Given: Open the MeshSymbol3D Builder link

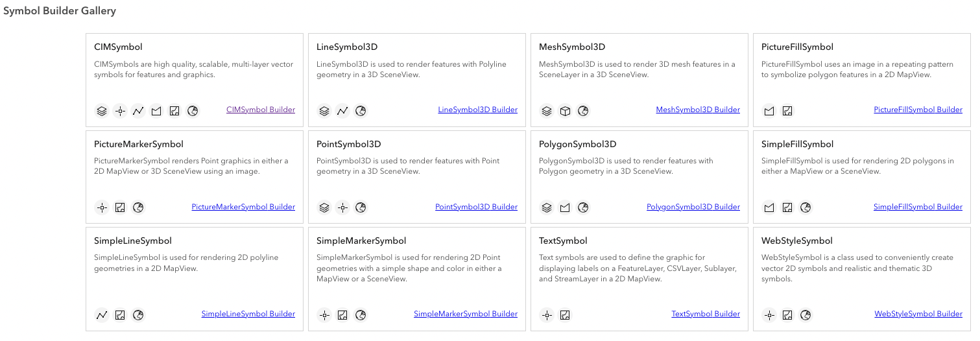Looking at the screenshot, I should pos(697,110).
